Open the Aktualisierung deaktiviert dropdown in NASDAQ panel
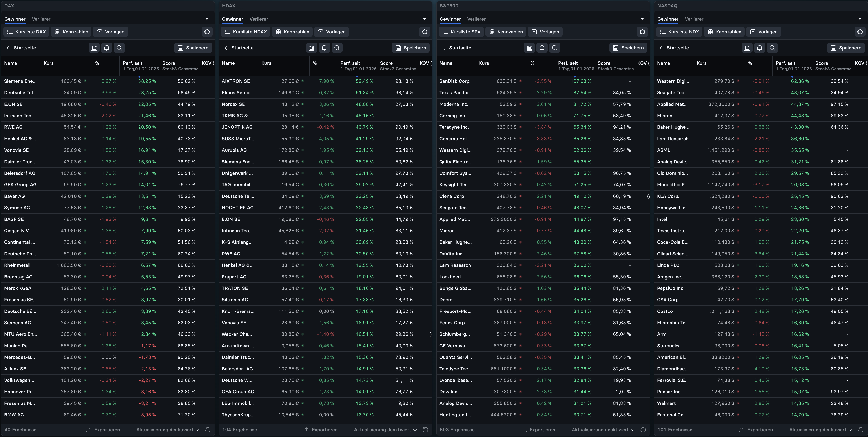 [821, 430]
